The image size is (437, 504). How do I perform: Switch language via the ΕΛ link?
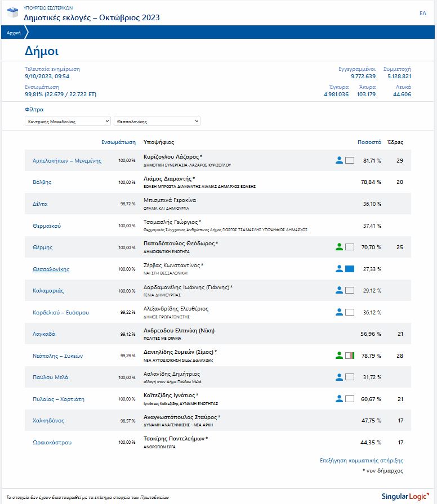coord(423,13)
